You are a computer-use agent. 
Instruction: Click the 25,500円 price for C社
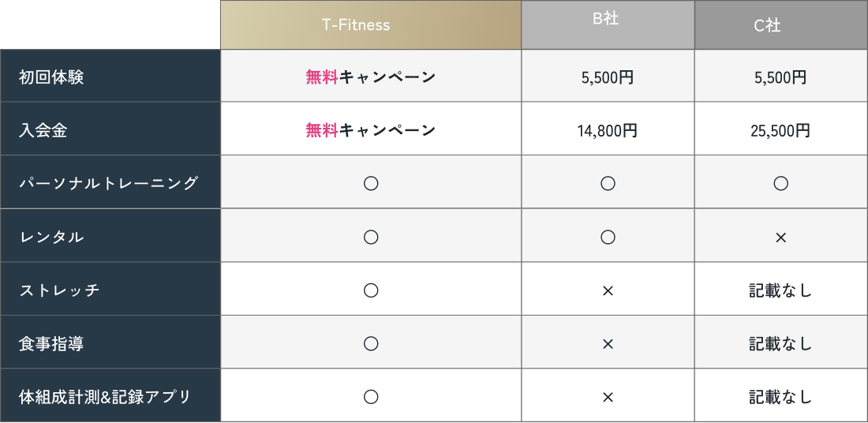coord(780,131)
